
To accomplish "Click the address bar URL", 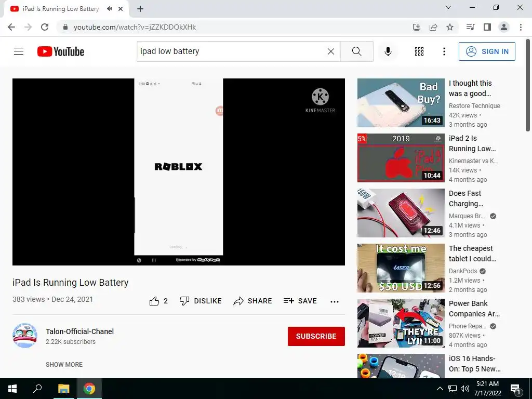I will (x=135, y=27).
